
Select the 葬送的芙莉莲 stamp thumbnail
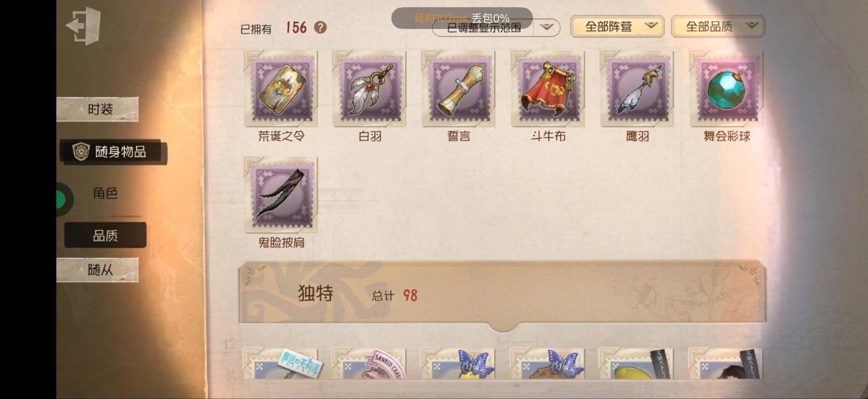click(x=281, y=363)
